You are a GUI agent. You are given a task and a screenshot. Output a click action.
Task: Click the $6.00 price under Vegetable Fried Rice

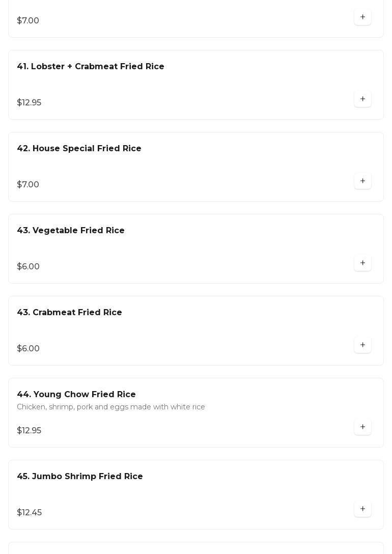point(29,267)
